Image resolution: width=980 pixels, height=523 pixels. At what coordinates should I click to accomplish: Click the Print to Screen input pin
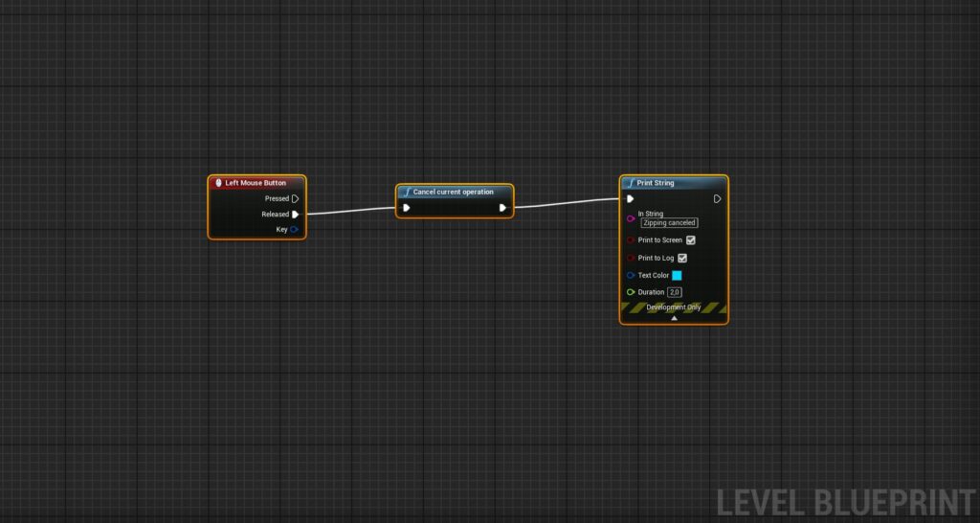tap(631, 240)
